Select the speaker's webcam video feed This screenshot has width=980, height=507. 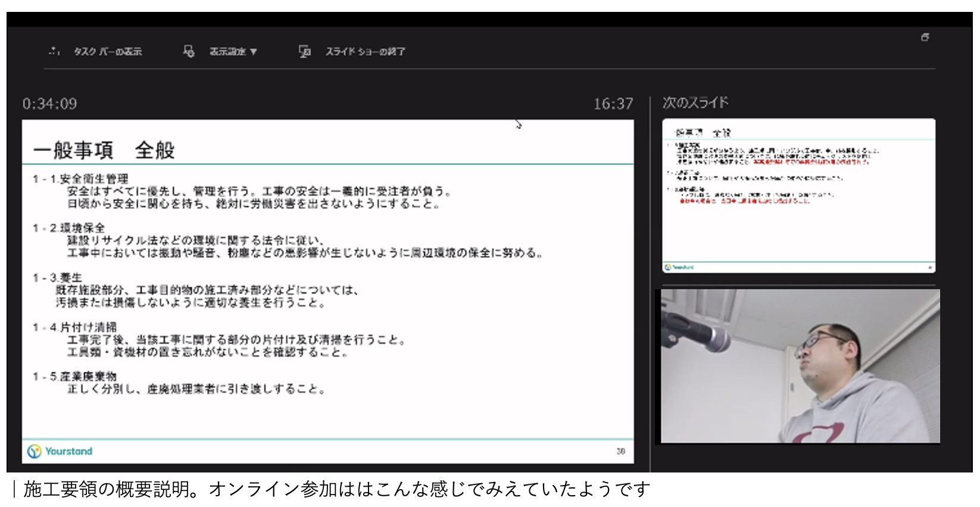[800, 366]
